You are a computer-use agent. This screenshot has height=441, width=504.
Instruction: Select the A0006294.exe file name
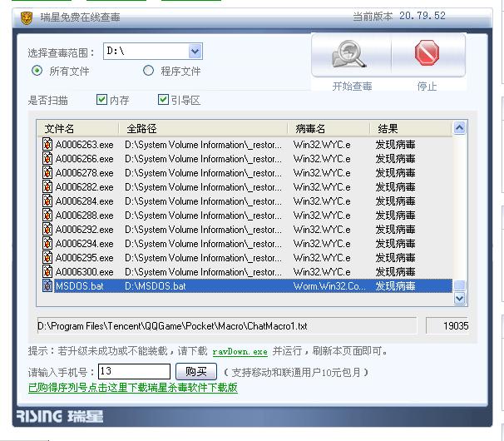(x=85, y=244)
